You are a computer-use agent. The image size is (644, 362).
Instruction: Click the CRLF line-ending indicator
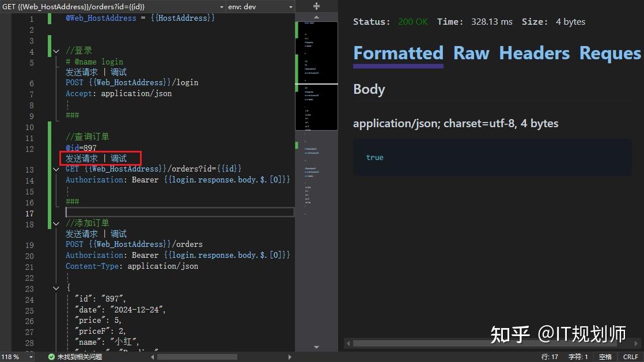[630, 356]
